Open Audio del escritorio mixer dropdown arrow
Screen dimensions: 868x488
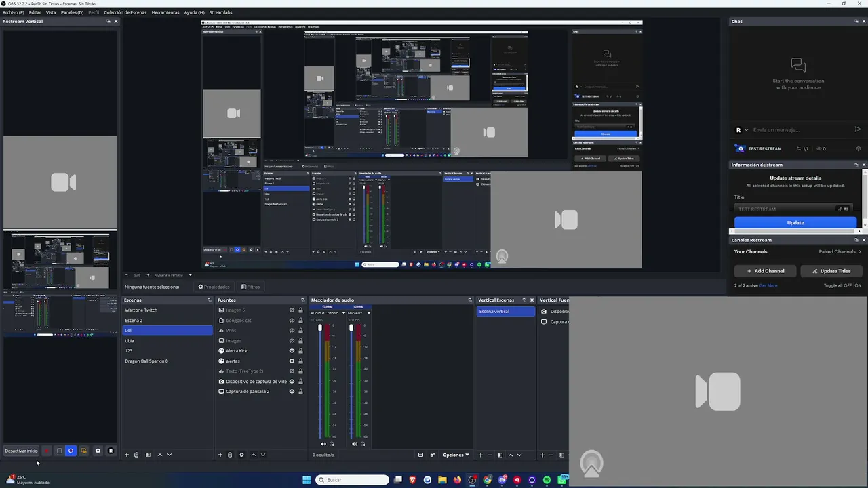pos(343,313)
